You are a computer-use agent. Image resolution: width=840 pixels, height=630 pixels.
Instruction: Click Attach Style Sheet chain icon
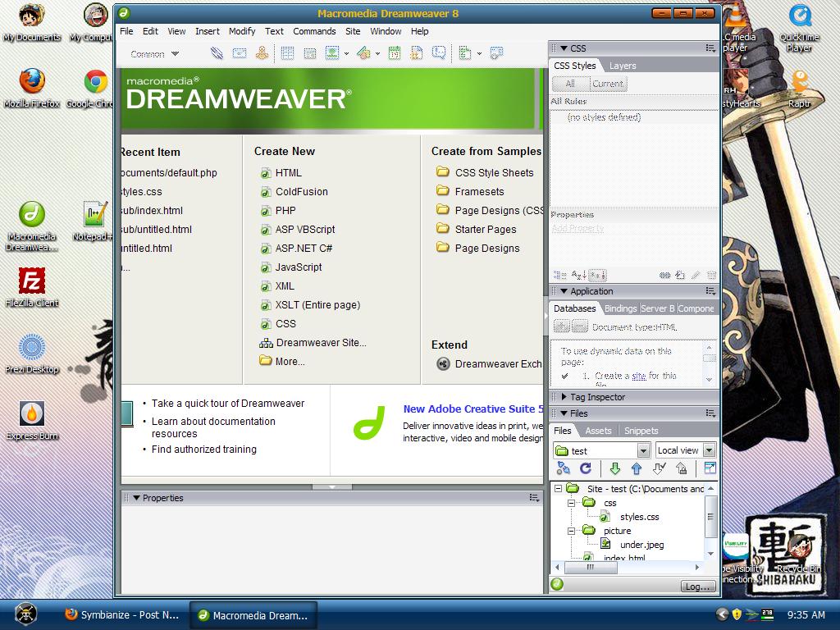[664, 276]
